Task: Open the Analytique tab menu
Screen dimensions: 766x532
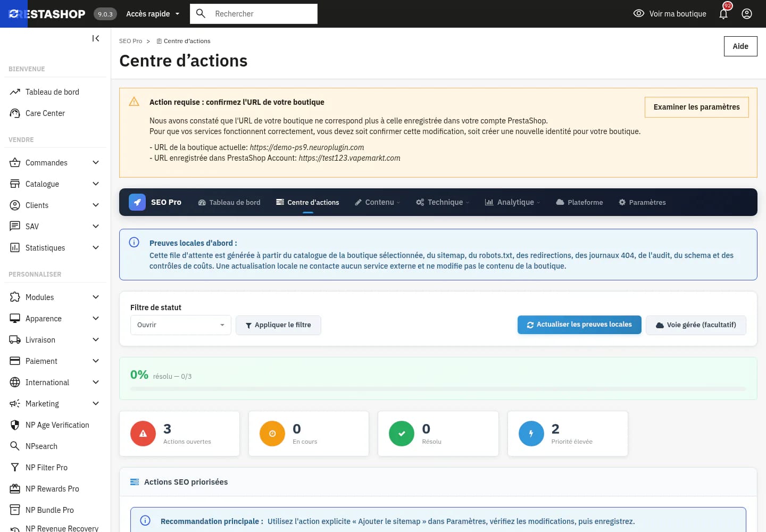Action: point(512,202)
